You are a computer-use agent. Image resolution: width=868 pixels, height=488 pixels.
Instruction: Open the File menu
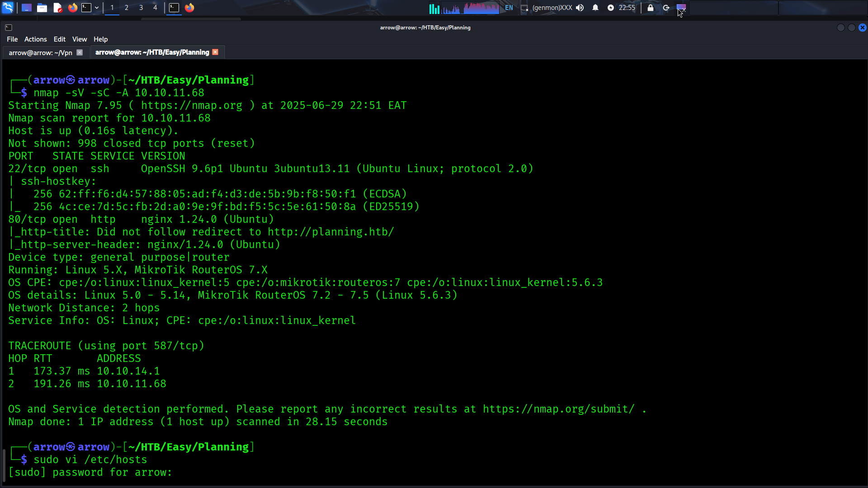coord(12,39)
